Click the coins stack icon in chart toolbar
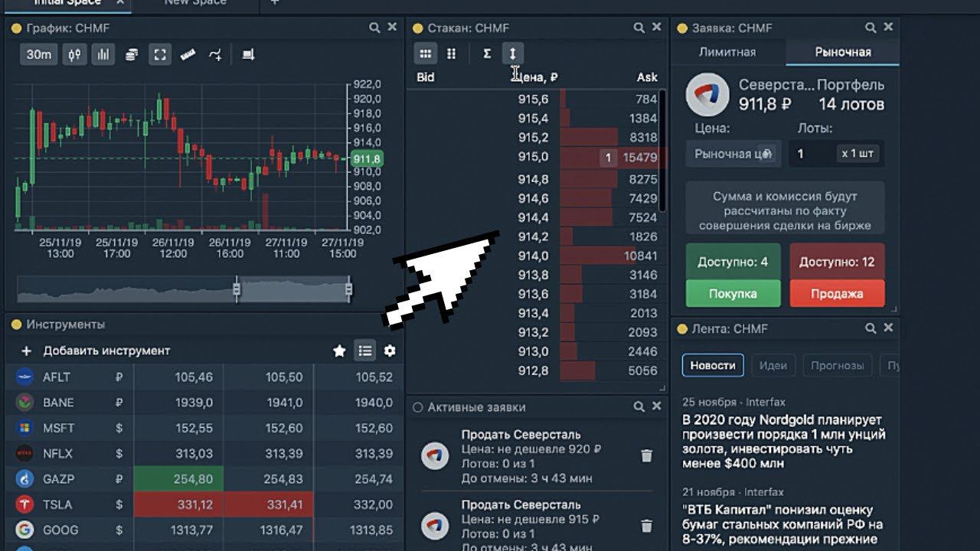The height and width of the screenshot is (551, 980). click(132, 54)
